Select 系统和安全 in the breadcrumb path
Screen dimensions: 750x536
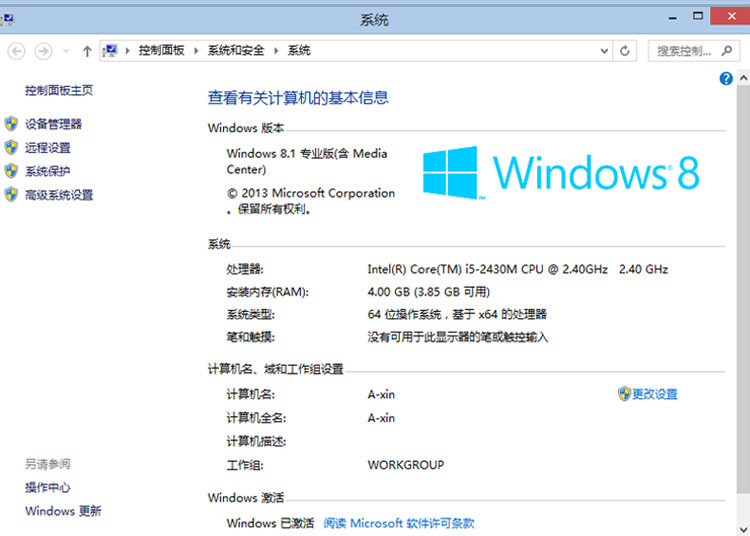(236, 50)
